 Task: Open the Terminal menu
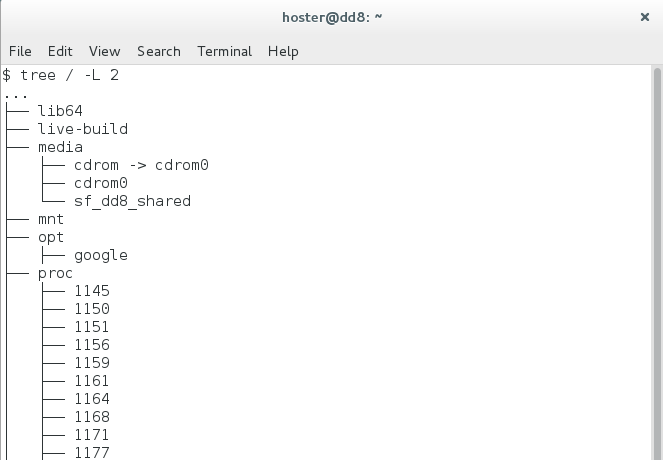point(225,51)
